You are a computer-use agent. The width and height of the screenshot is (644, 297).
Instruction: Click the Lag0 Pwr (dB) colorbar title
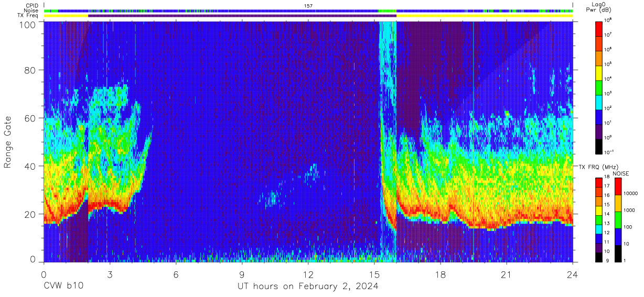point(598,8)
